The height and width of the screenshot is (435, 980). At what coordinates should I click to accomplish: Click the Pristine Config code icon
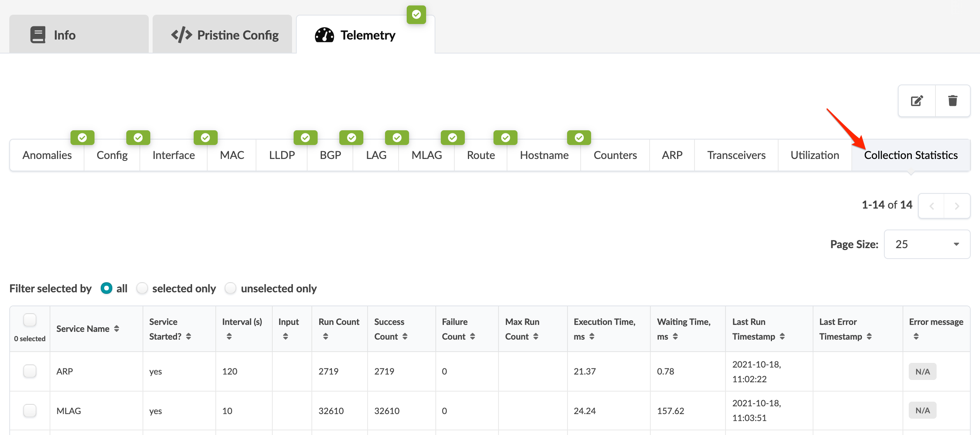point(181,35)
